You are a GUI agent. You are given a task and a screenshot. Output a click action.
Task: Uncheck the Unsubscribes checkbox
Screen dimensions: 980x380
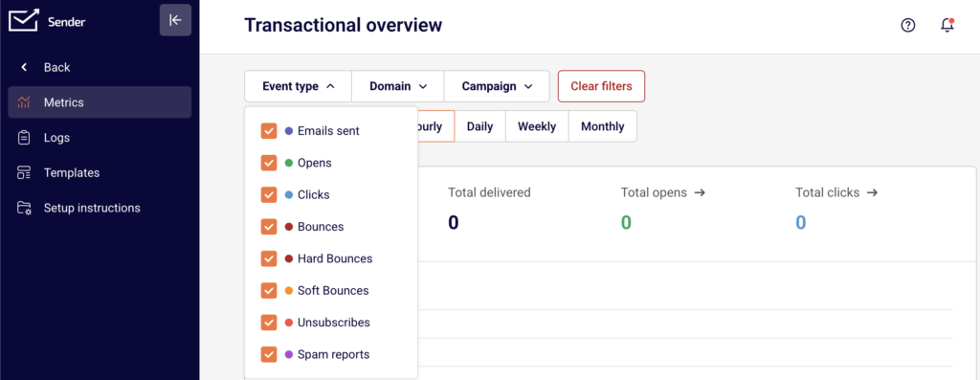269,323
